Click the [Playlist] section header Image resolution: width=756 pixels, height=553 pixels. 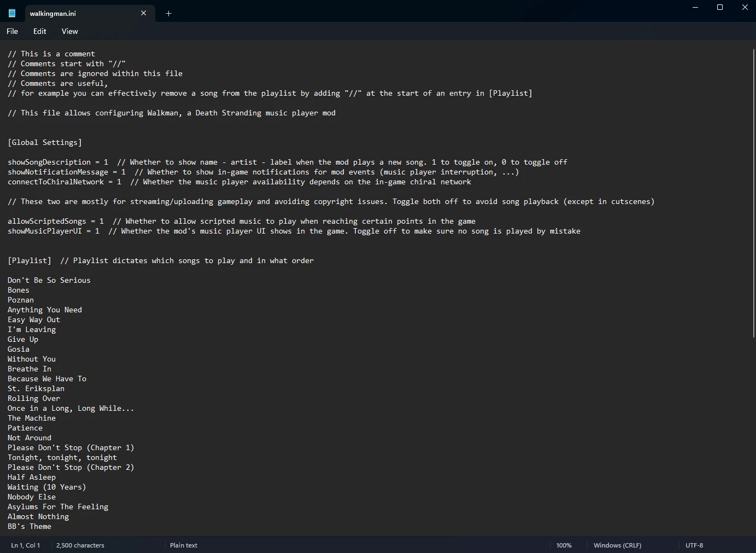[30, 260]
